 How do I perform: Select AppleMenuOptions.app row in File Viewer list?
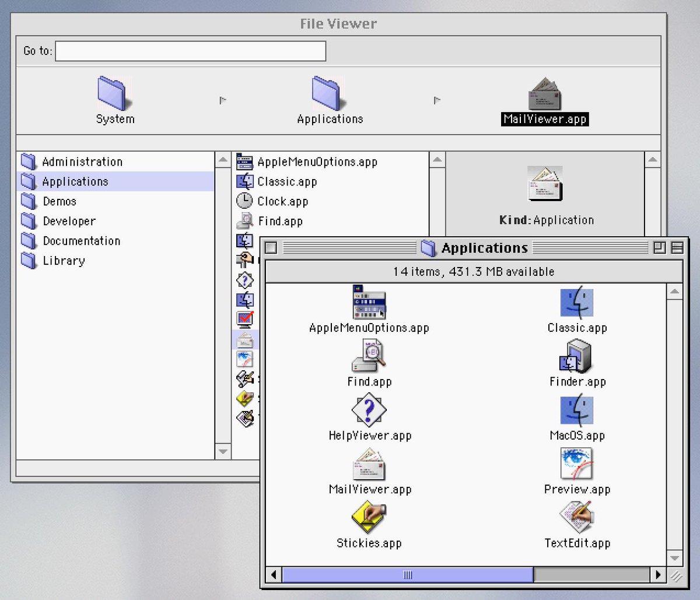tap(331, 162)
